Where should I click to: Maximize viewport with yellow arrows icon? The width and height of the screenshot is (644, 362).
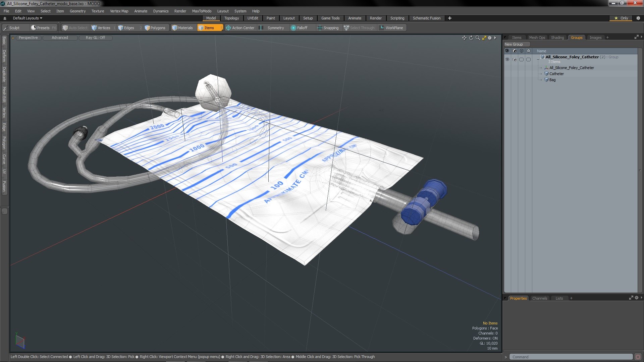484,38
